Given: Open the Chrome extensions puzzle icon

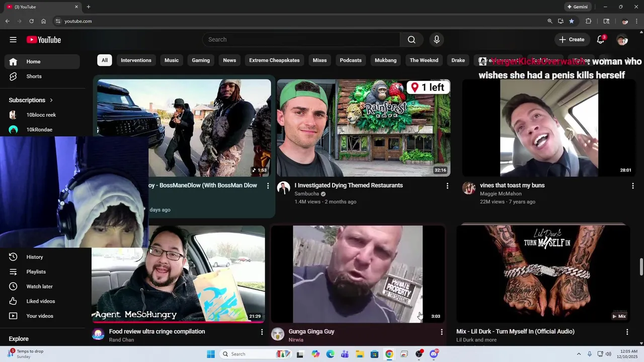Looking at the screenshot, I should pyautogui.click(x=588, y=21).
